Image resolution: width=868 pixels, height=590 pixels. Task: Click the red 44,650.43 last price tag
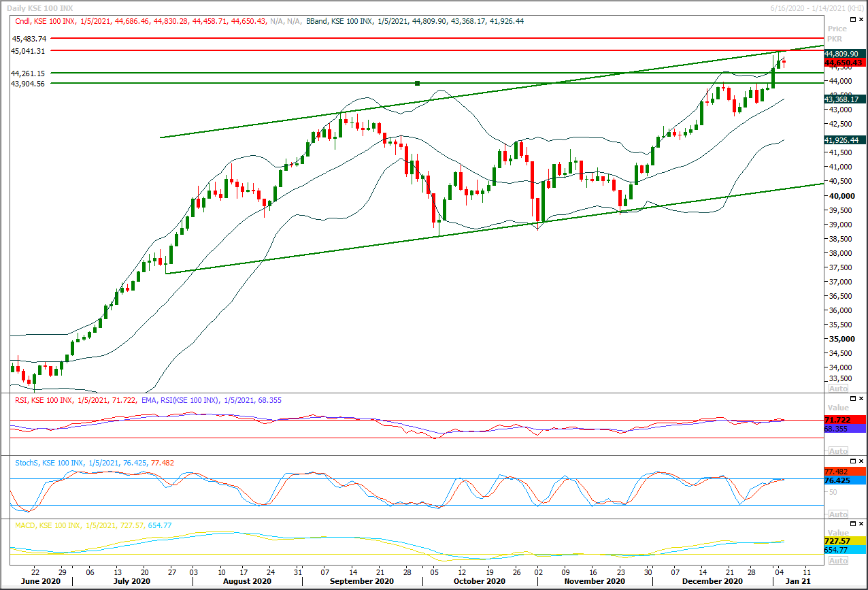point(844,62)
